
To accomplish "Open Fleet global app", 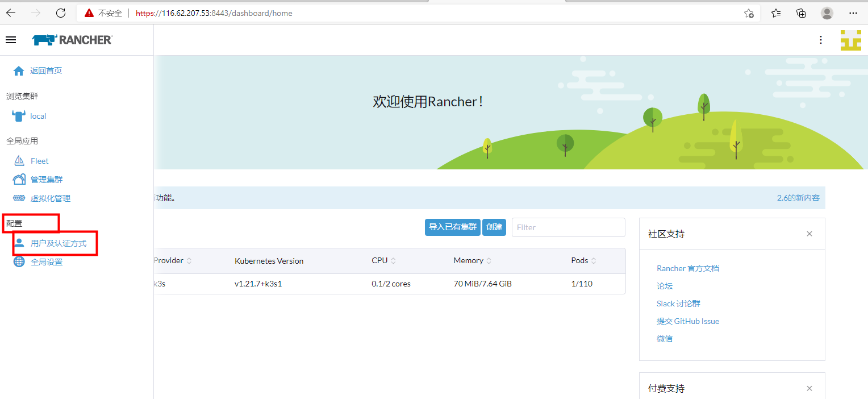I will point(40,161).
